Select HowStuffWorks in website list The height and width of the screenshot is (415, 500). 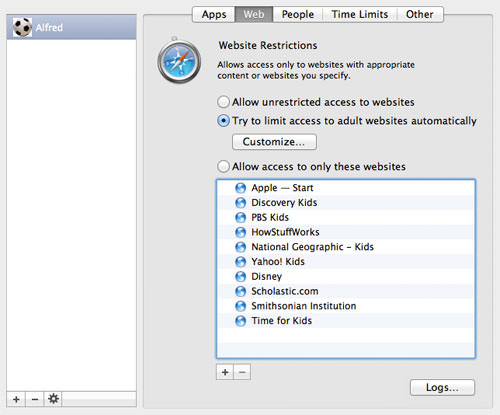coord(346,232)
